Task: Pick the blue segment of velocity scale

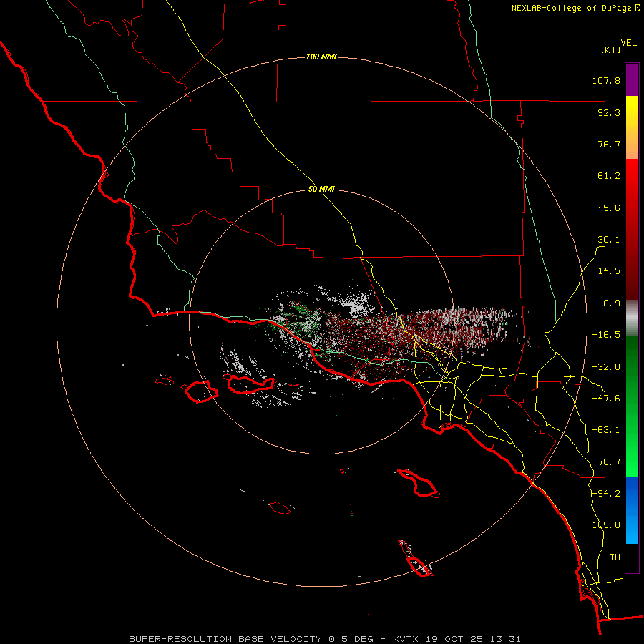Action: (632, 510)
